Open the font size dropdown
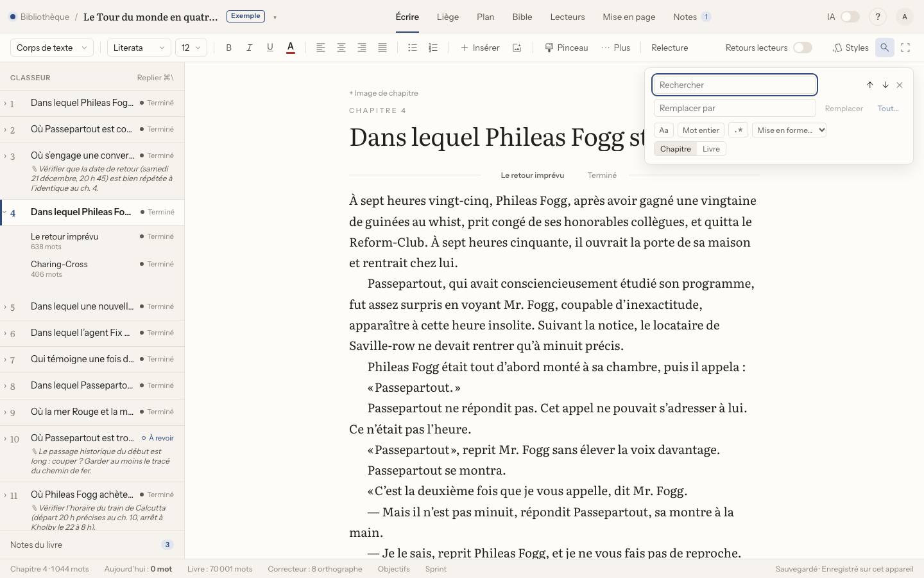The height and width of the screenshot is (578, 924). [x=191, y=48]
